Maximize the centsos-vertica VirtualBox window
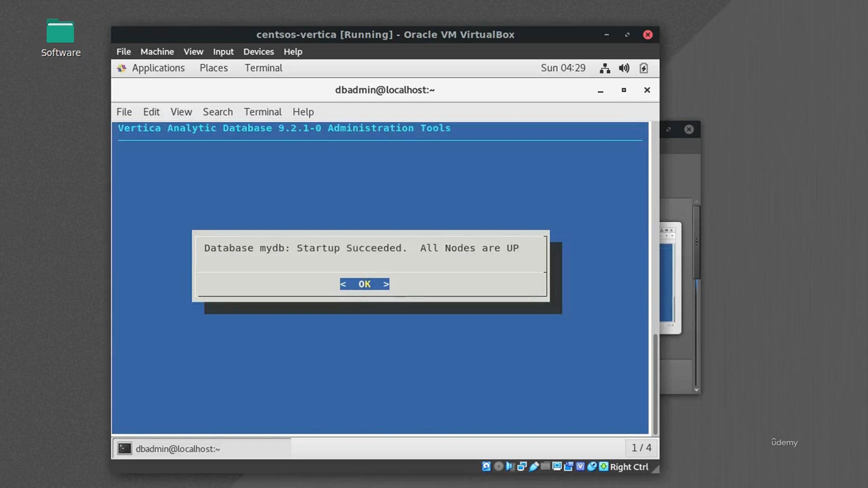This screenshot has width=868, height=488. (627, 35)
